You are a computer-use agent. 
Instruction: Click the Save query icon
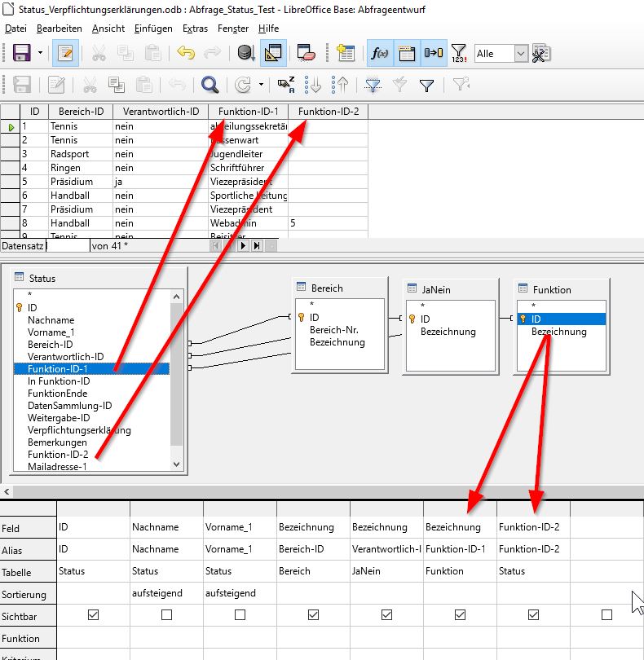point(21,53)
